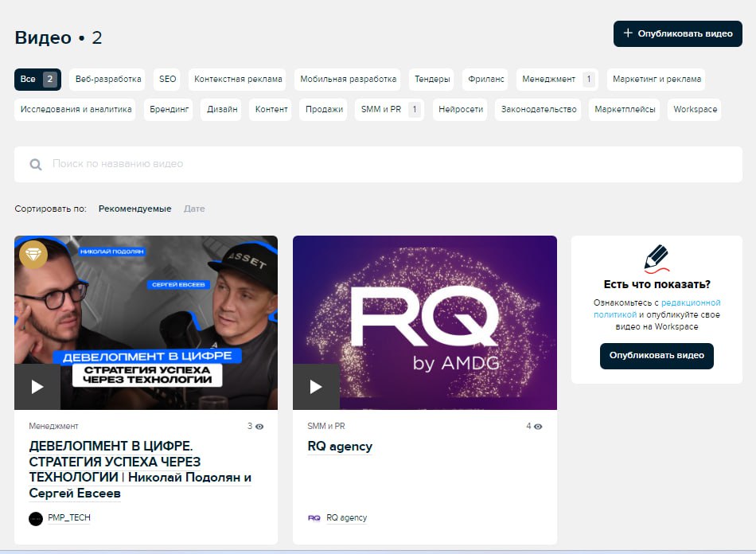This screenshot has height=554, width=756.
Task: Sort videos by Рекомендуемые
Action: click(134, 209)
